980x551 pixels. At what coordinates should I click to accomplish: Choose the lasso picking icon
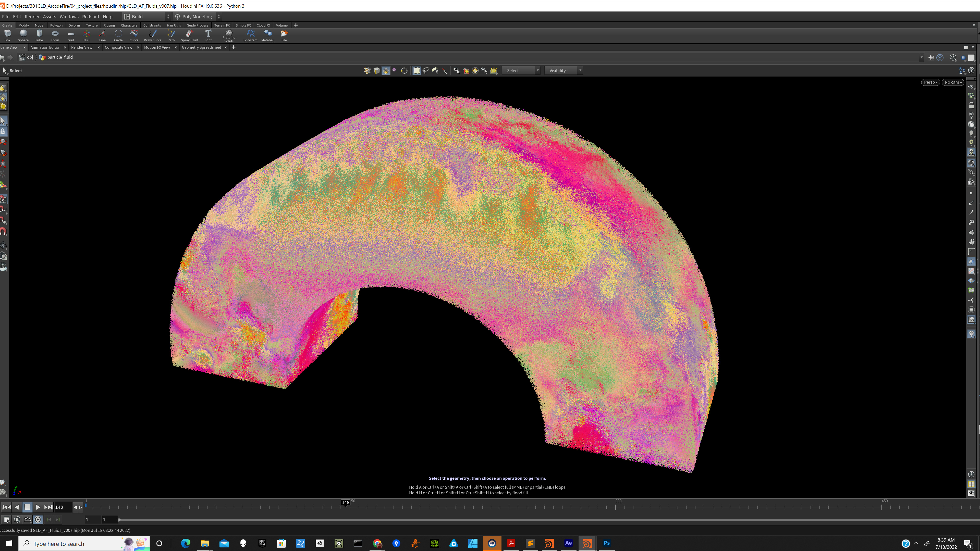(x=426, y=71)
